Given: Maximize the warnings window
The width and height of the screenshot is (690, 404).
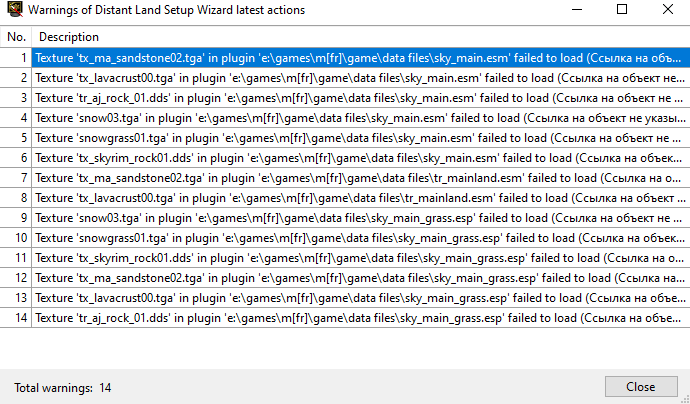Looking at the screenshot, I should click(x=621, y=10).
